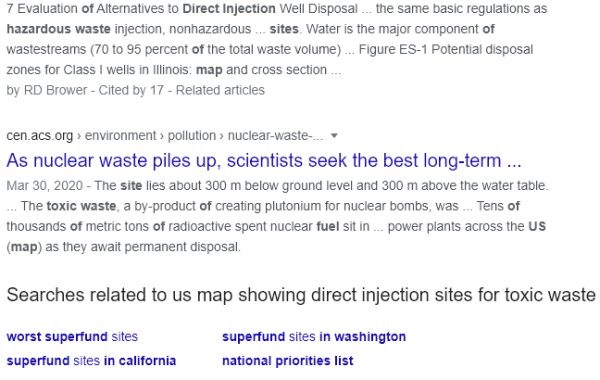
Task: Click the "pollution" breadcrumb segment
Action: [192, 136]
